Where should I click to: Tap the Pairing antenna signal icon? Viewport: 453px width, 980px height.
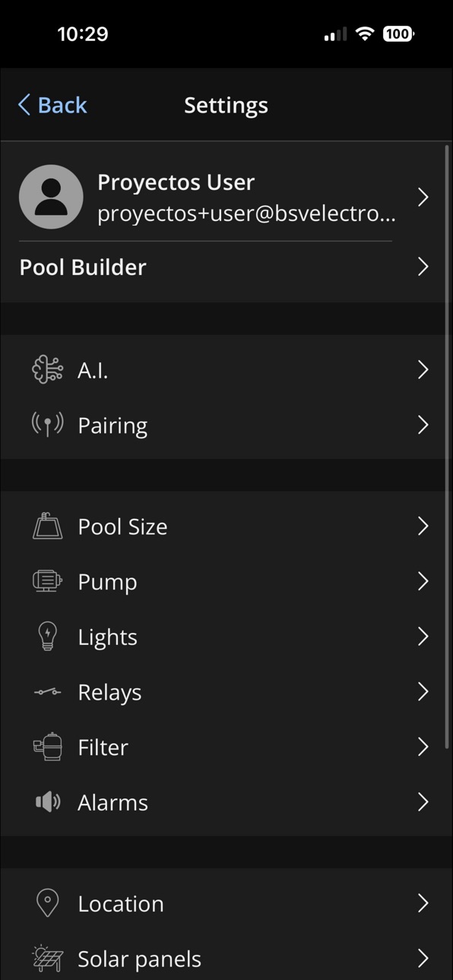click(47, 425)
